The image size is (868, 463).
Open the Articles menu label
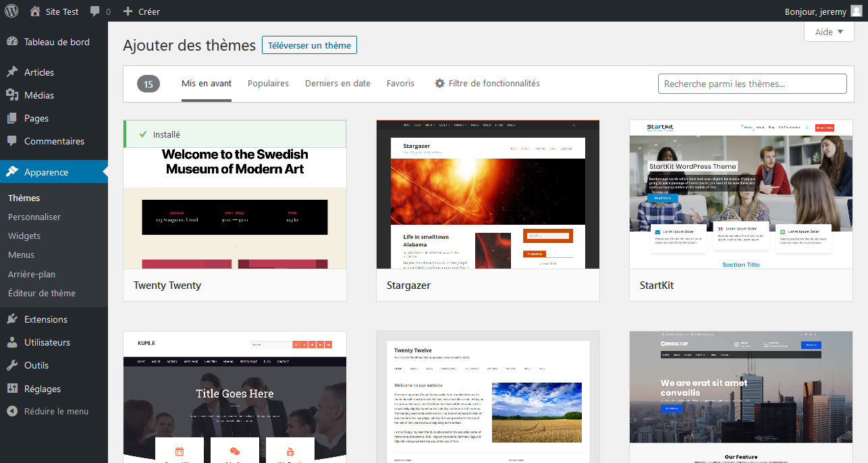click(39, 72)
